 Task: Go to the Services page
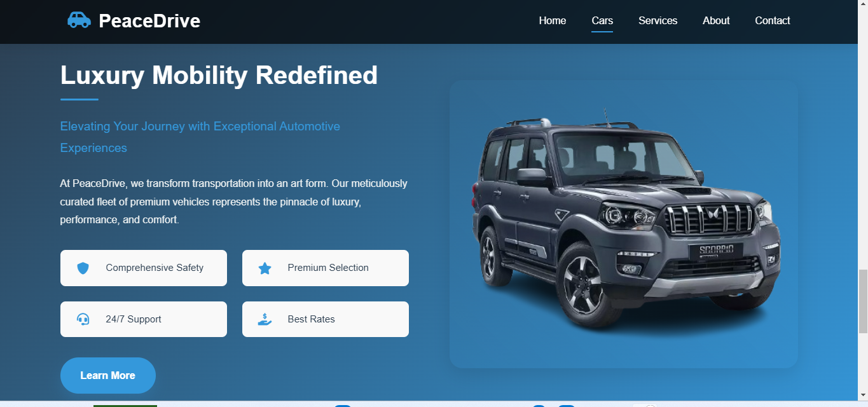658,20
